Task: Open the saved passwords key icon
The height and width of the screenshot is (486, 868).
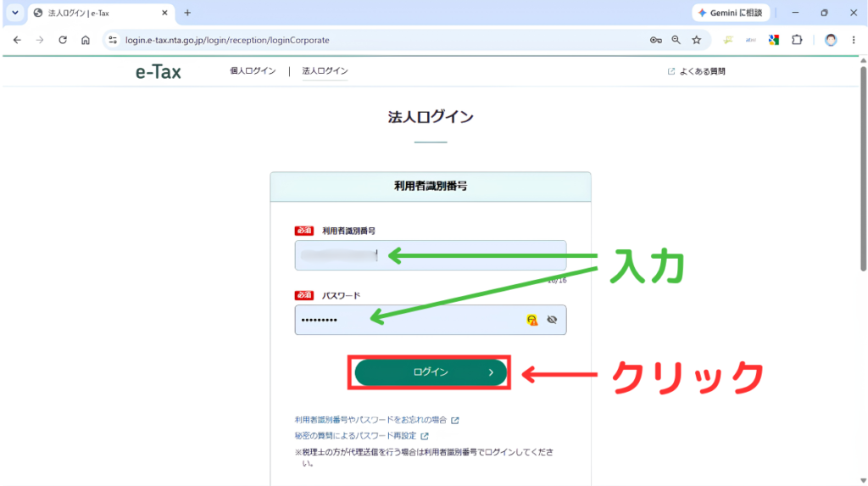Action: coord(656,40)
